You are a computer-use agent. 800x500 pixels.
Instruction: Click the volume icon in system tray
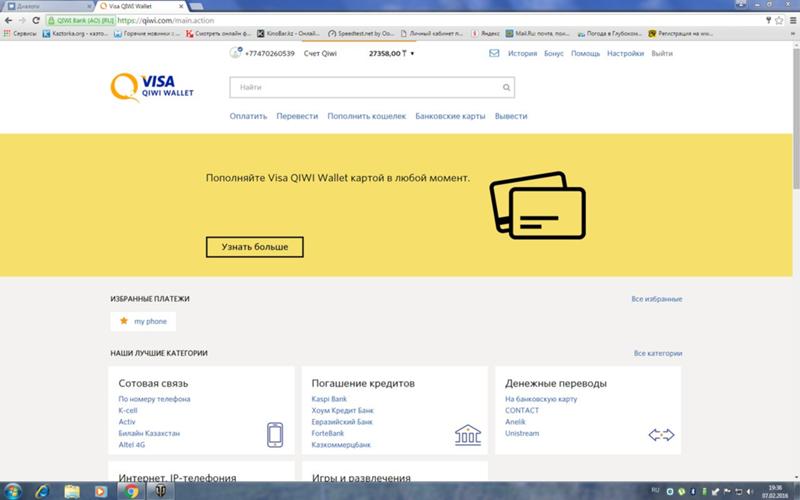click(x=748, y=491)
